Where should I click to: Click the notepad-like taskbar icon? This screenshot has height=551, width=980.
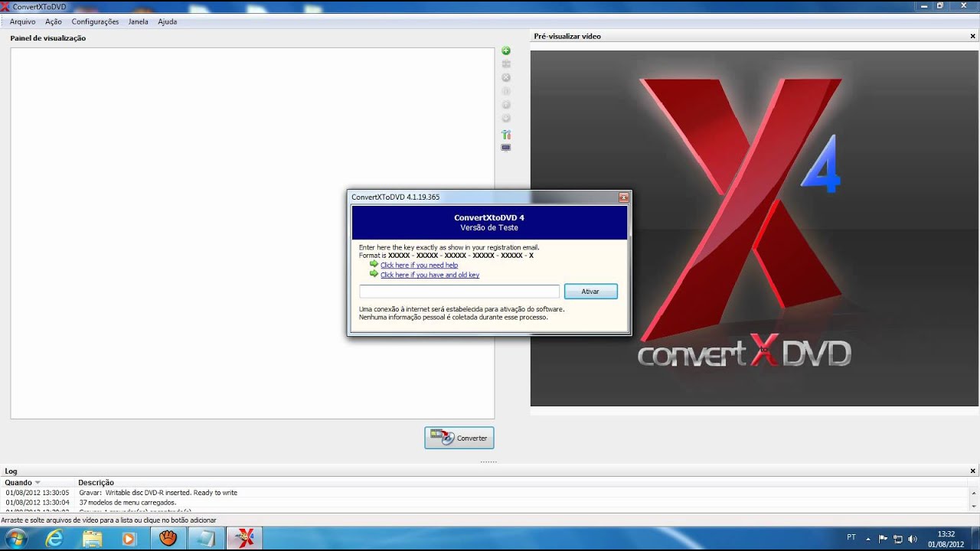tap(205, 539)
